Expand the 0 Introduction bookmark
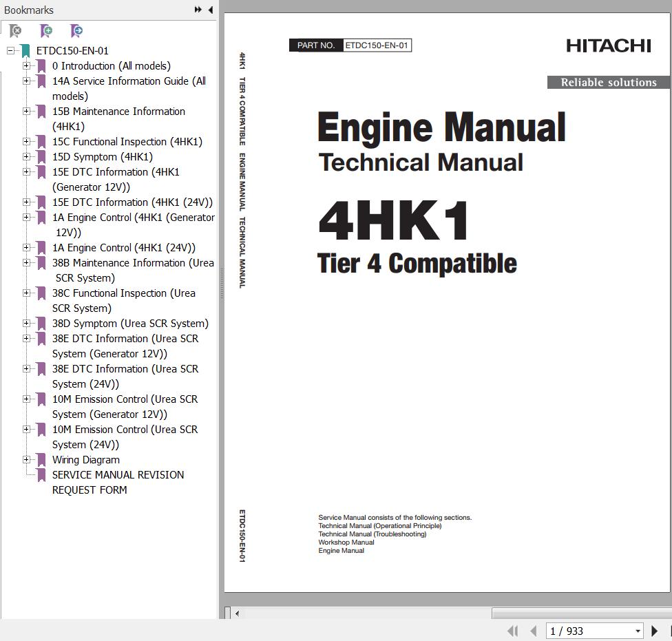Image resolution: width=672 pixels, height=641 pixels. pyautogui.click(x=27, y=65)
